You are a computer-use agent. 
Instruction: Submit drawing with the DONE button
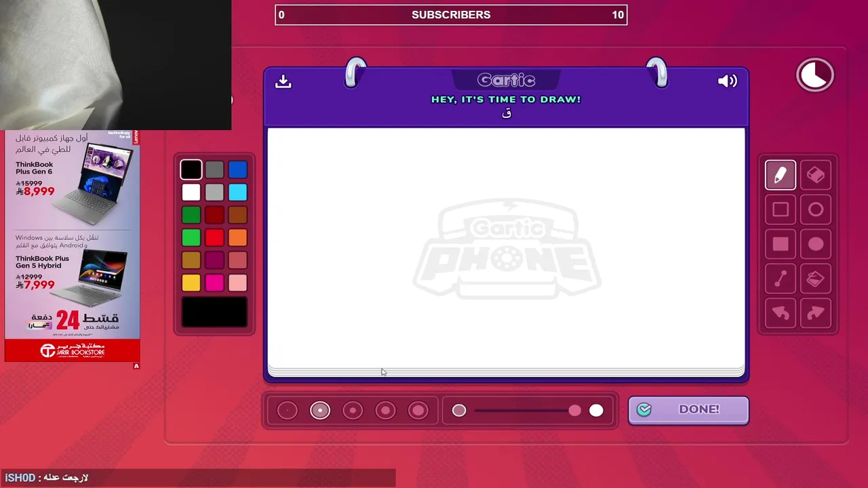(x=688, y=409)
